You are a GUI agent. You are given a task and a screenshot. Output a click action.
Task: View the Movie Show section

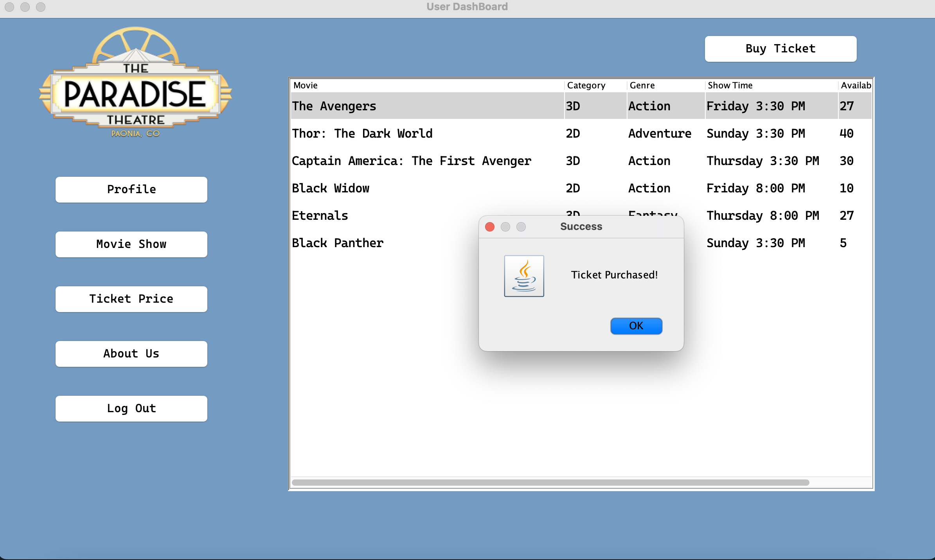pos(131,244)
